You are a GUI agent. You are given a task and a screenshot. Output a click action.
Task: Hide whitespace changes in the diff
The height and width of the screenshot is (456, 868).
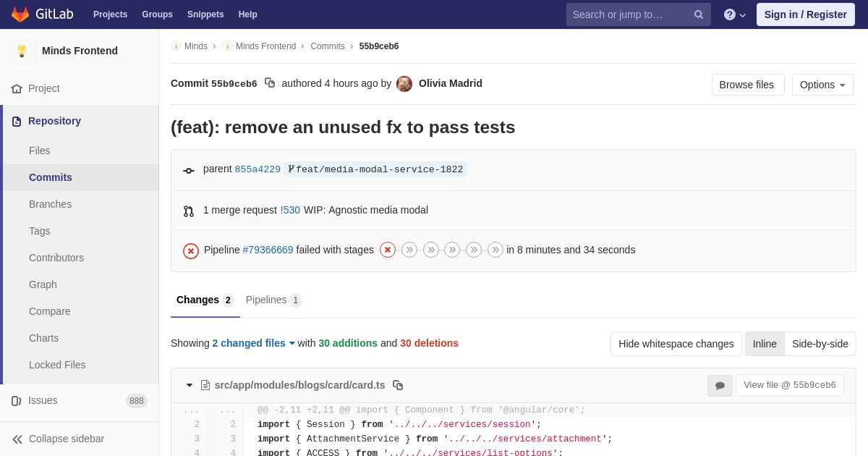[676, 344]
